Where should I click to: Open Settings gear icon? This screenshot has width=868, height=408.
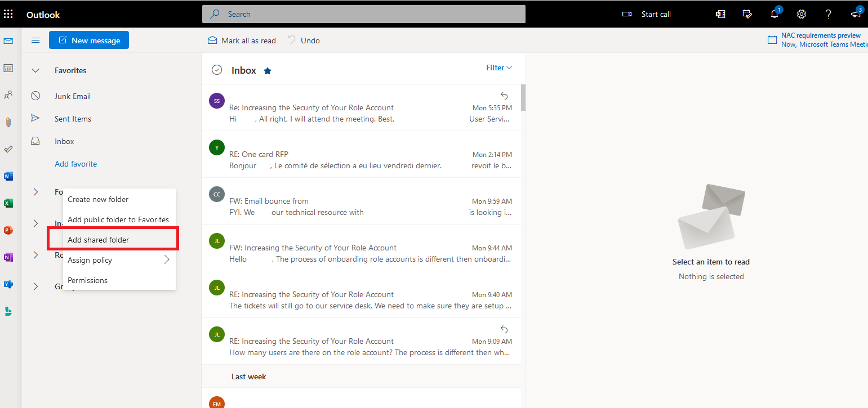pos(802,14)
